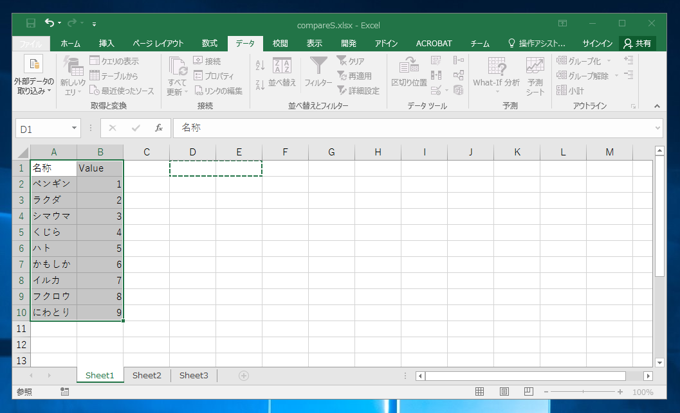Open the What-If 分析 dropdown
680x413 pixels.
coord(496,75)
